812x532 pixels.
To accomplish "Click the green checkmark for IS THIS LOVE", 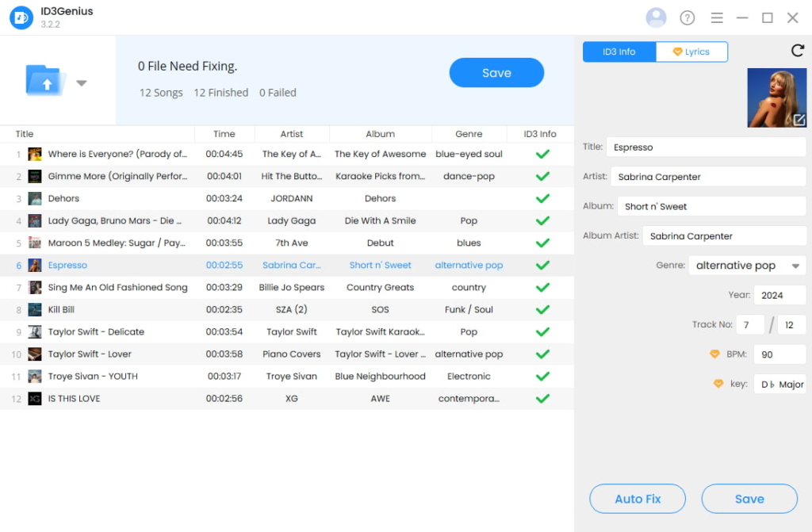I will click(542, 399).
